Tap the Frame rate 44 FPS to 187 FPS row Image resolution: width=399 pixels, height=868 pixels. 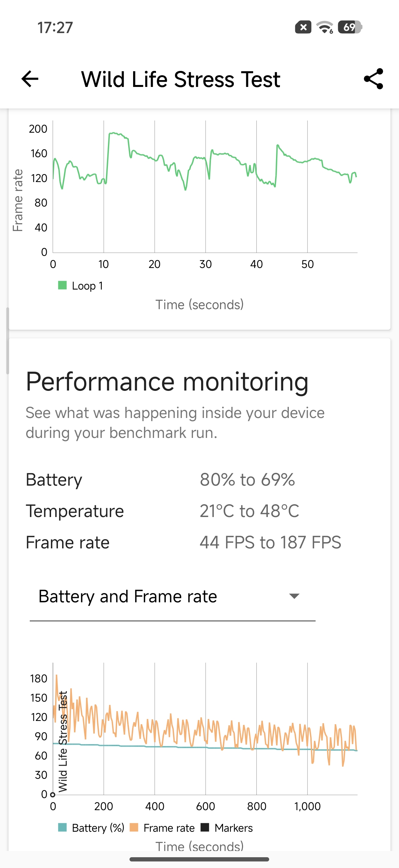[184, 542]
